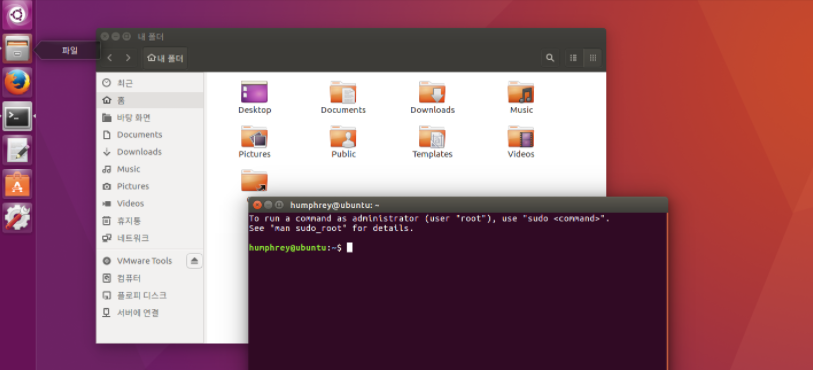Image resolution: width=813 pixels, height=370 pixels.
Task: Open Music in the sidebar
Action: tap(150, 169)
